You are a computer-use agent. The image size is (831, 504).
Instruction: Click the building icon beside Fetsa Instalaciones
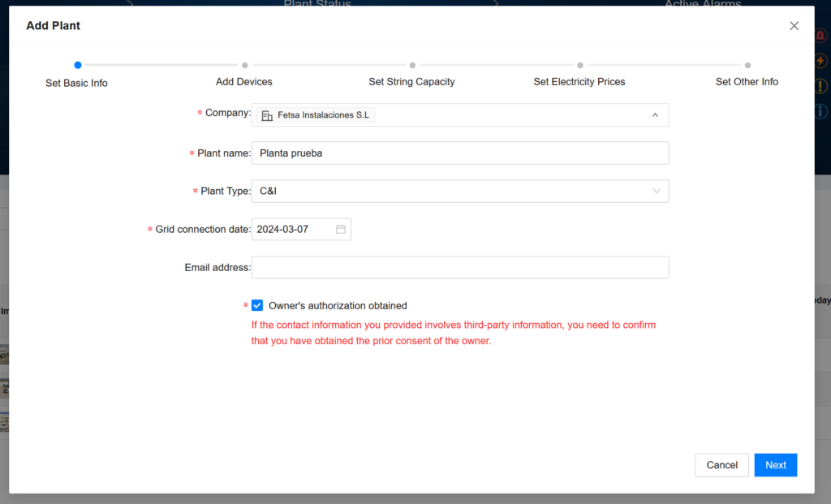coord(266,115)
